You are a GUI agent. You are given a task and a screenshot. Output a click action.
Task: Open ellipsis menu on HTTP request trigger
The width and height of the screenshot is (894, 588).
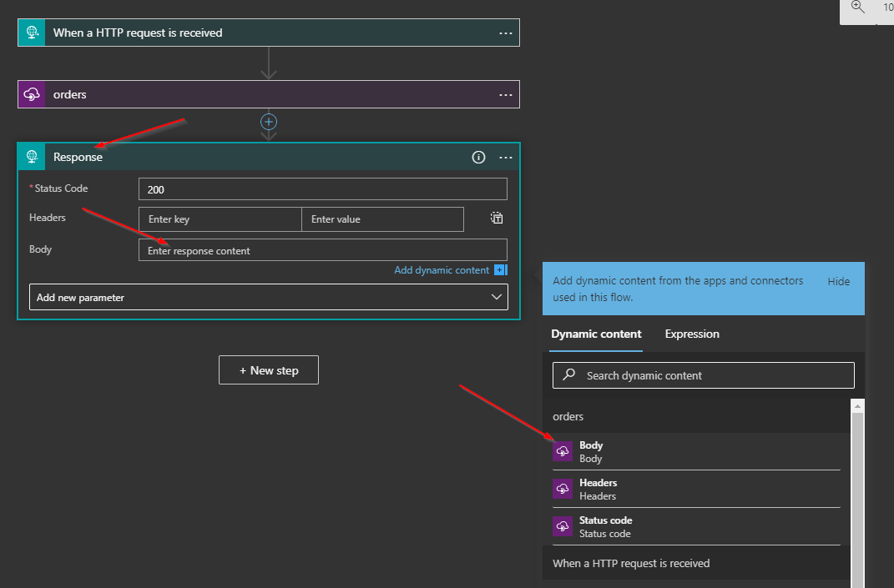[x=506, y=33]
